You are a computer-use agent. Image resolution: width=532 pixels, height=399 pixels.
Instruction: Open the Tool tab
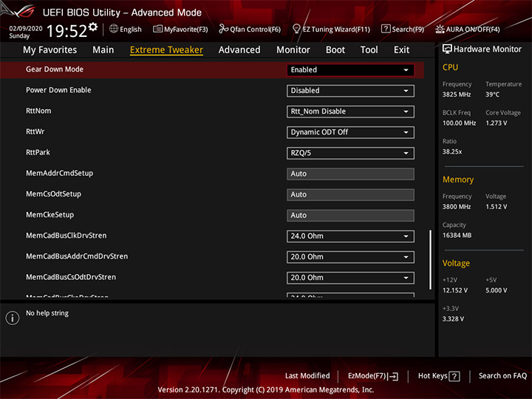point(369,50)
